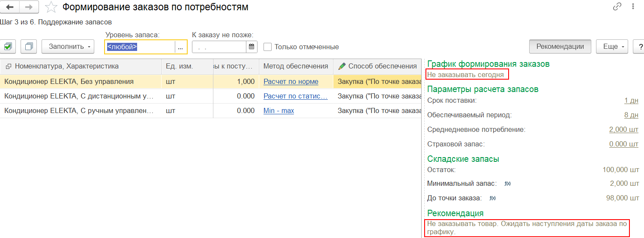644x238 pixels.
Task: Toggle the Рекомендации panel button
Action: coord(560,47)
